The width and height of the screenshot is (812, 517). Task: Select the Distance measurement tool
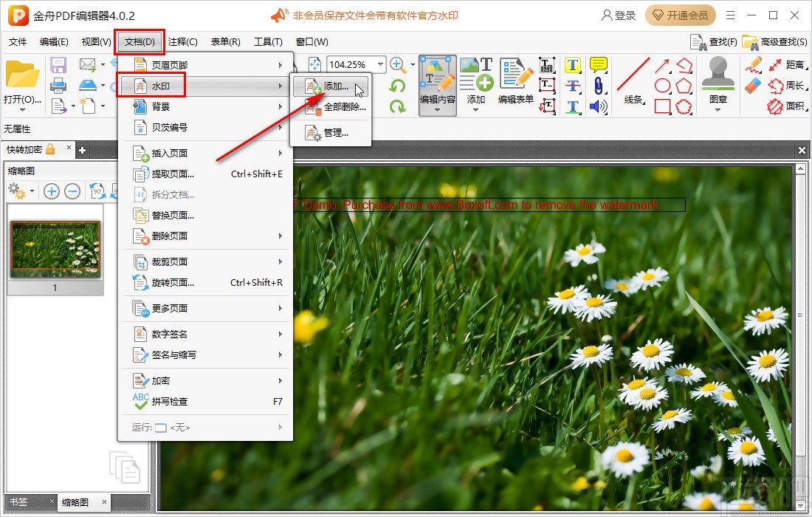tap(787, 65)
